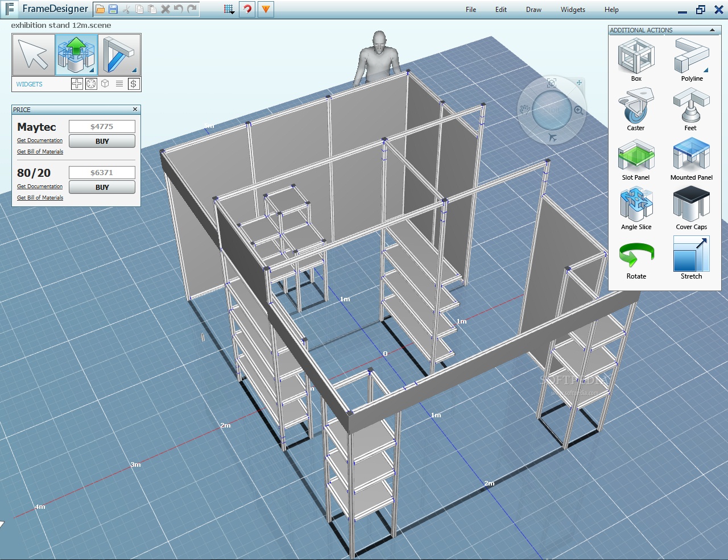The image size is (728, 560).
Task: Get Bill of Materials for 80/20
Action: 40,198
